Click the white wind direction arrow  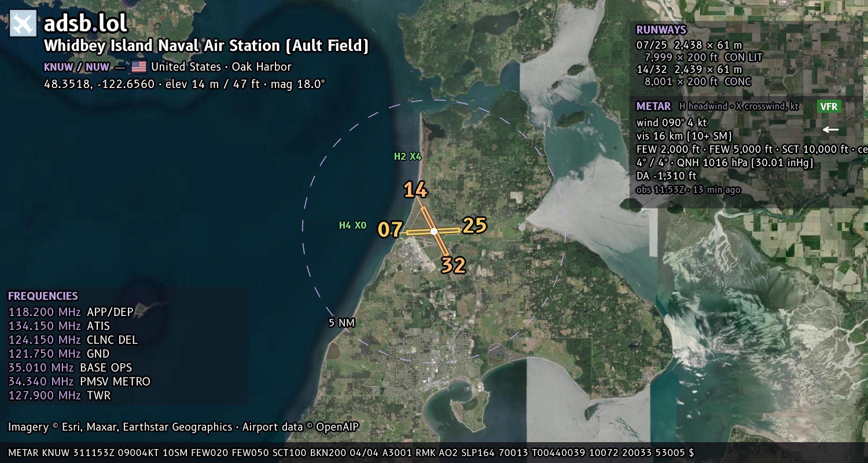(831, 130)
